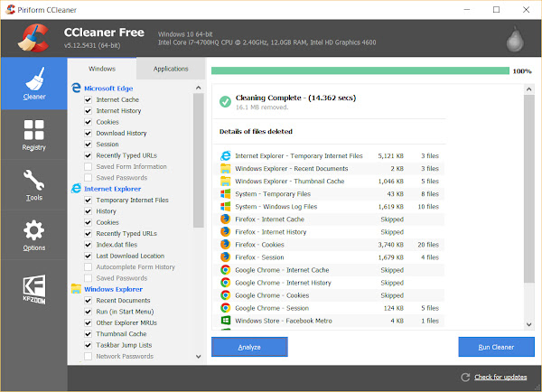Open the Options gear section
Screen dimensions: 542x392
(34, 236)
